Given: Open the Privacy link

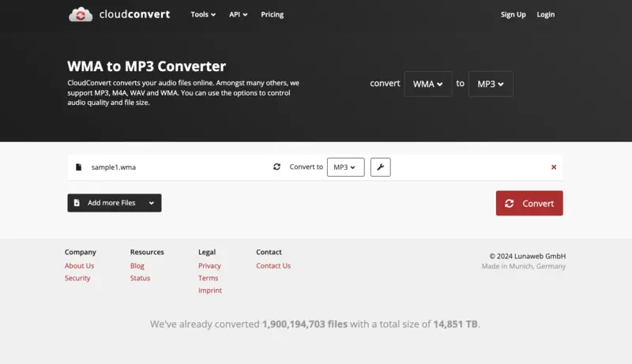Looking at the screenshot, I should (209, 266).
